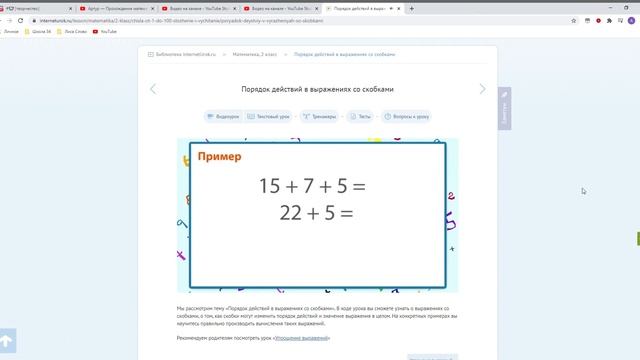
Task: Open the side notes tab with pencil icon
Action: pyautogui.click(x=504, y=108)
